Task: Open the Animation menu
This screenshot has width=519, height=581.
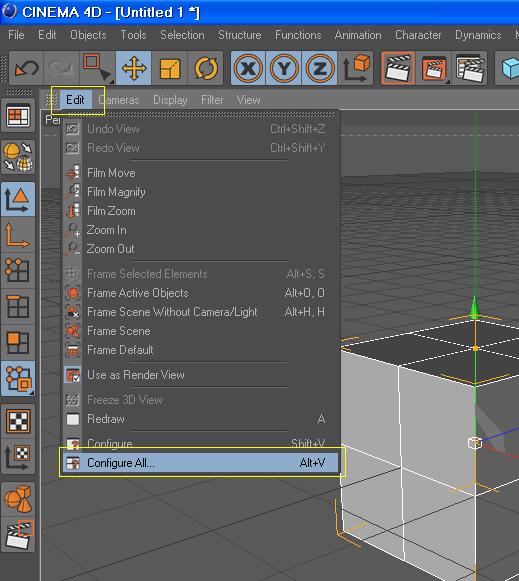Action: coord(358,35)
